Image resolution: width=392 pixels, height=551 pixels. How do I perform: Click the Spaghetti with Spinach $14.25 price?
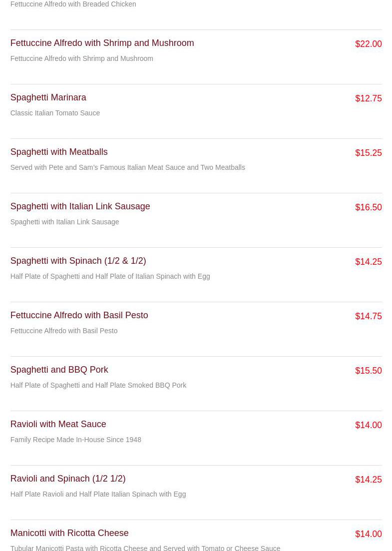point(368,262)
